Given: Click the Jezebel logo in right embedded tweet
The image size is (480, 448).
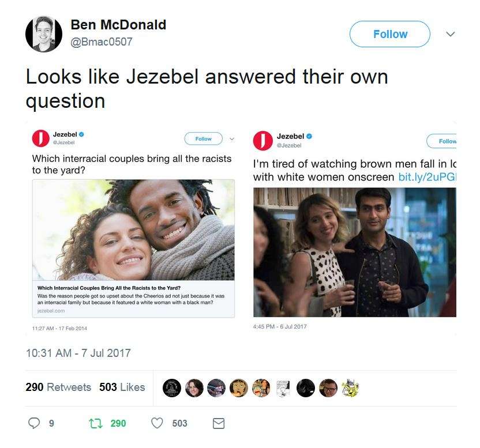Looking at the screenshot, I should click(x=263, y=140).
